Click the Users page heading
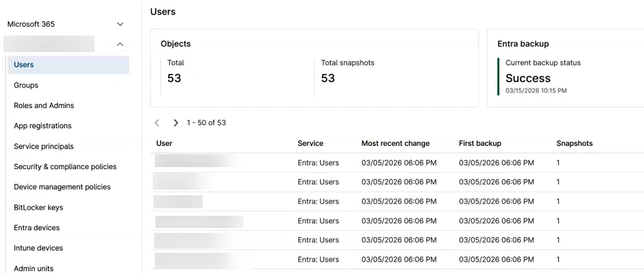This screenshot has height=274, width=644. (163, 12)
